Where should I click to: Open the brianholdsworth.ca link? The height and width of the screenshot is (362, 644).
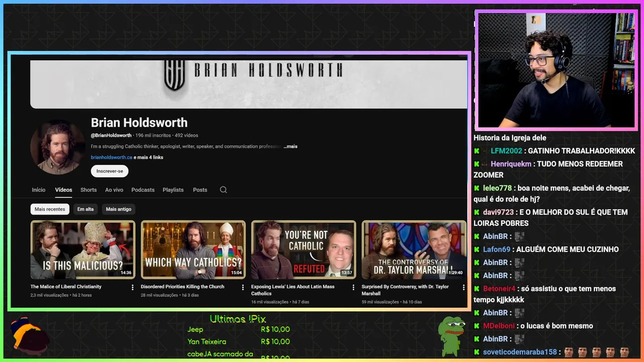[x=112, y=157]
